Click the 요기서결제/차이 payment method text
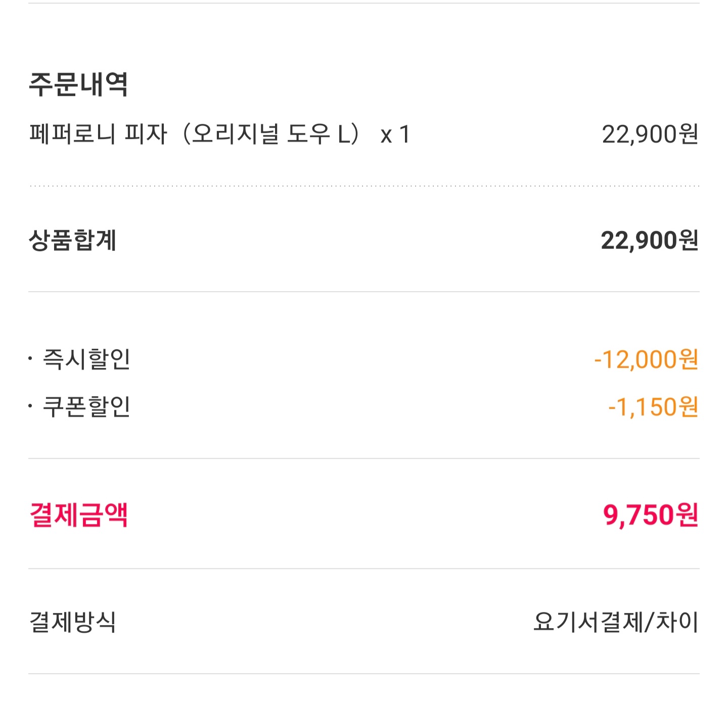 (x=615, y=622)
